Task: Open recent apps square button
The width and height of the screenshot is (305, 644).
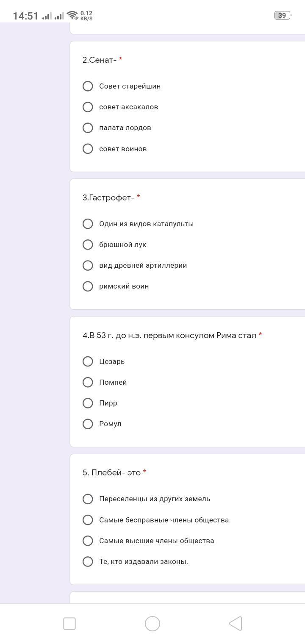Action: click(69, 624)
